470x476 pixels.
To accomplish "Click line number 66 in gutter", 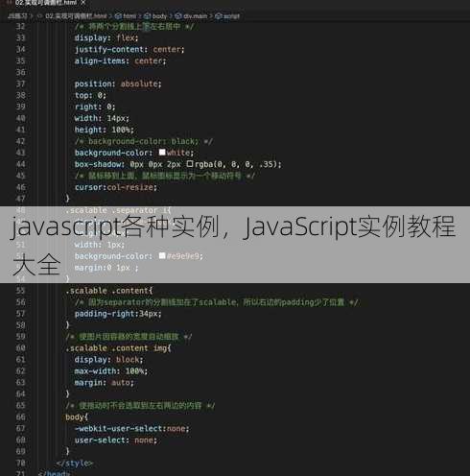I will click(x=20, y=416).
